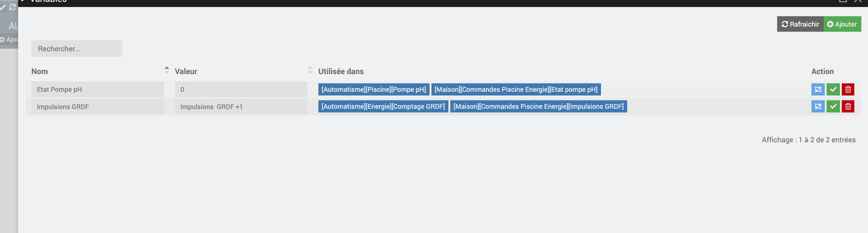Open [Maison][Commandes Piscine Energie][Impulsions GRDF] link

point(539,107)
